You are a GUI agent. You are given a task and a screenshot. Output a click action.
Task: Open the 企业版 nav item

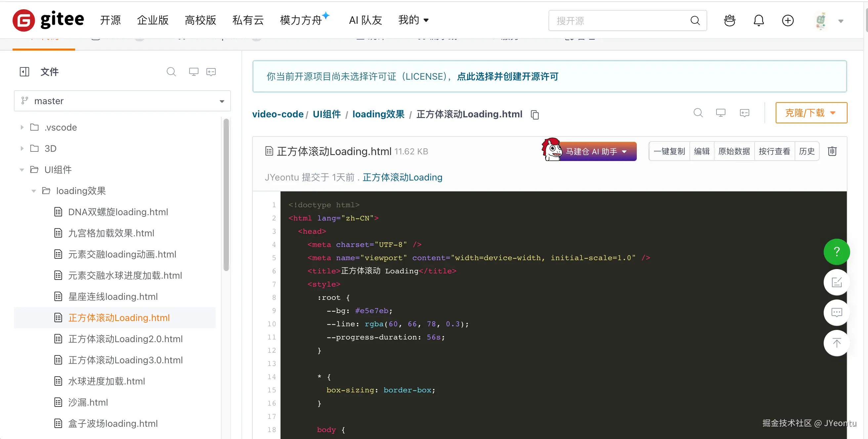pos(152,20)
